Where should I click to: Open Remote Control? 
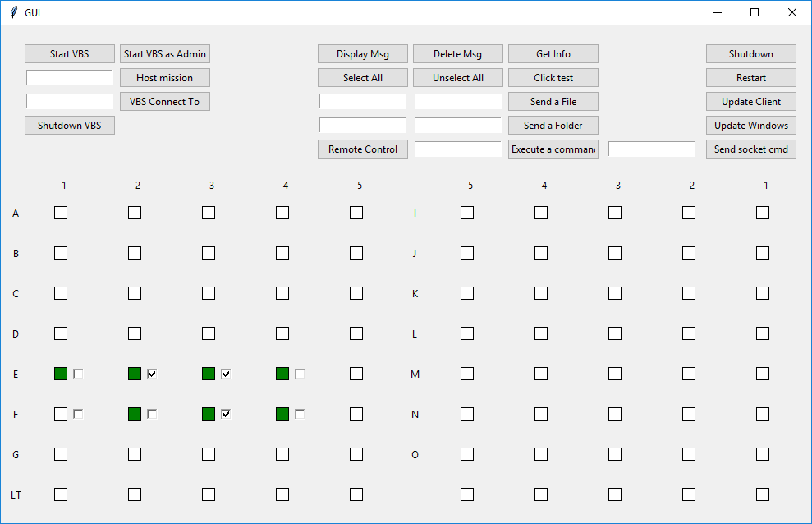pos(362,149)
